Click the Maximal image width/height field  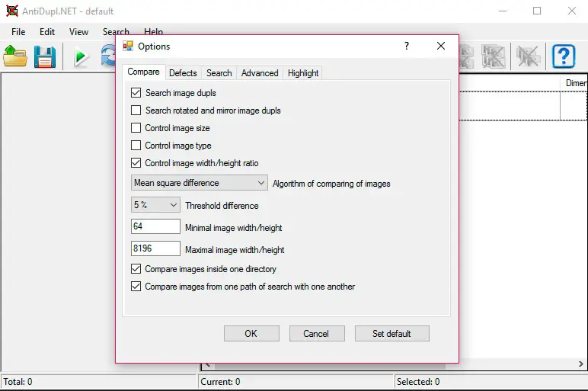coord(155,248)
